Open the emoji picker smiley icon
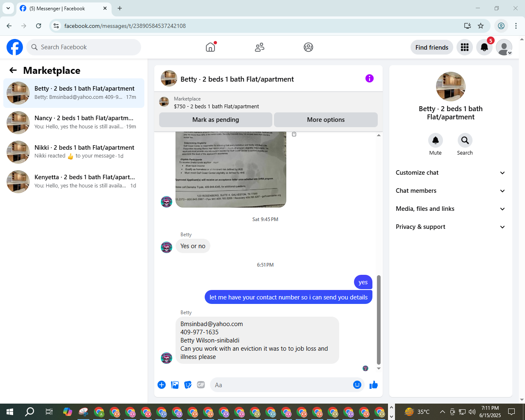525x420 pixels. [x=357, y=385]
